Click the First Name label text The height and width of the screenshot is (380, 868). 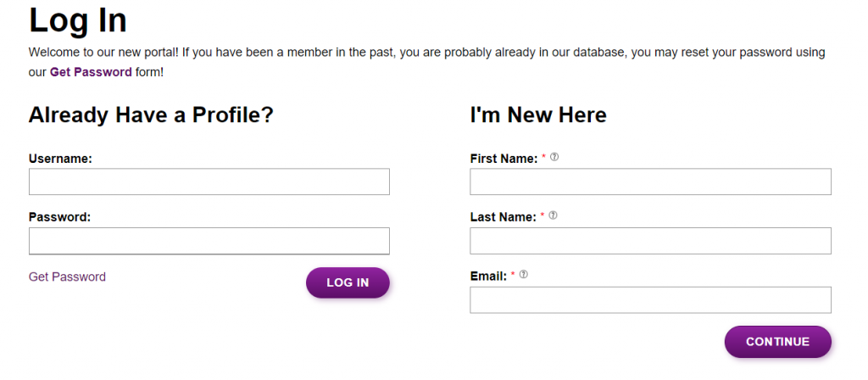tap(504, 159)
